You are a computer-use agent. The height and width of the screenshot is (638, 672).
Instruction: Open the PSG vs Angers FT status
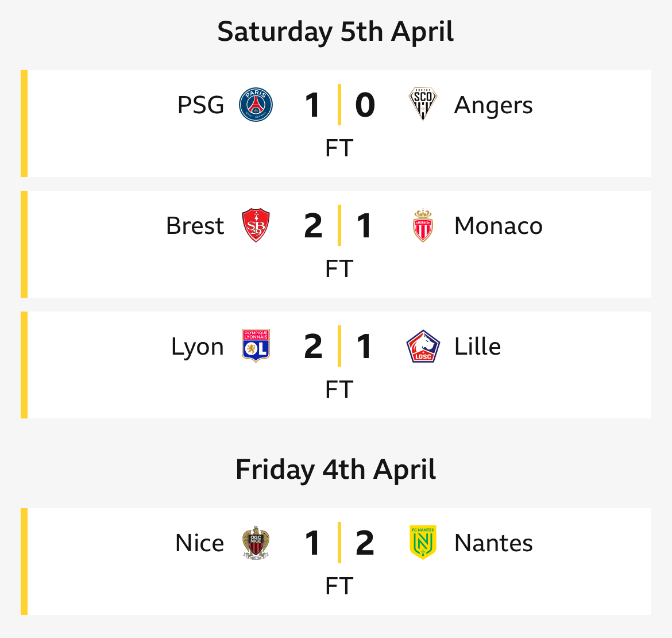pyautogui.click(x=339, y=148)
